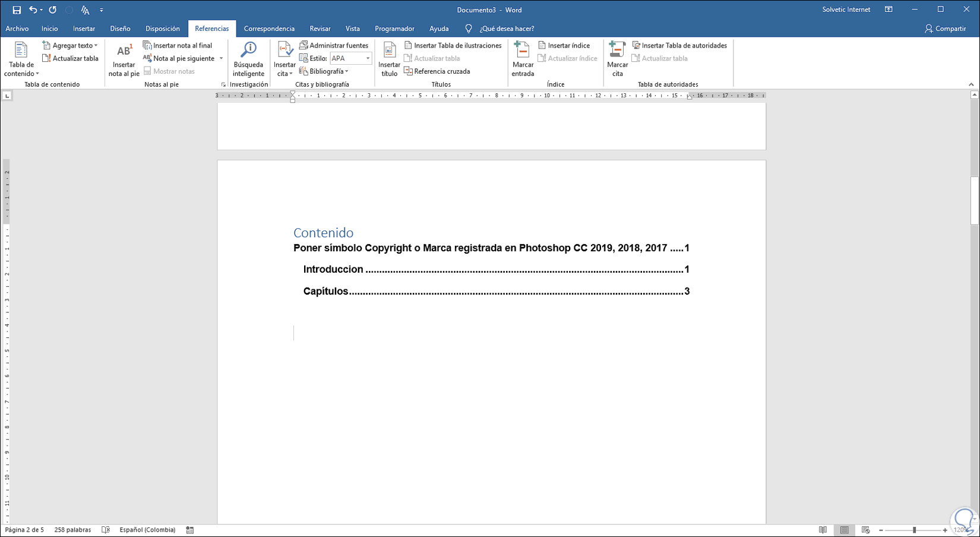This screenshot has width=980, height=537.
Task: Click the Save icon in quick access toolbar
Action: [17, 10]
